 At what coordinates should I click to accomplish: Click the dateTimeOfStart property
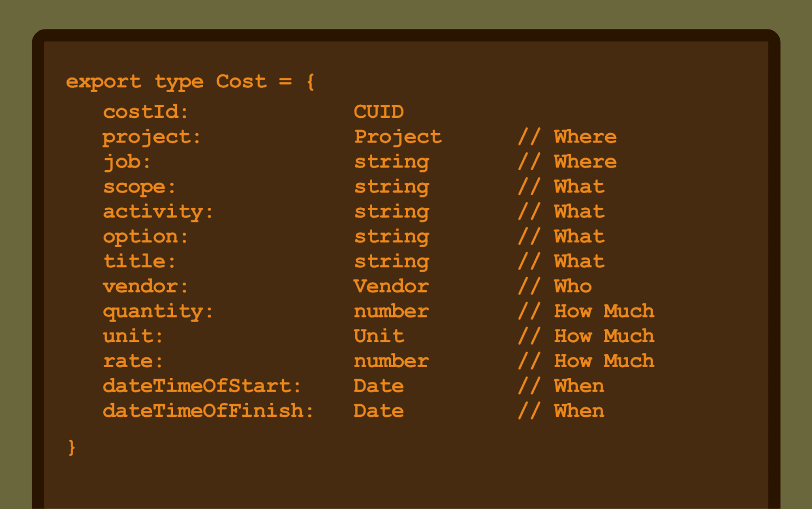point(202,386)
